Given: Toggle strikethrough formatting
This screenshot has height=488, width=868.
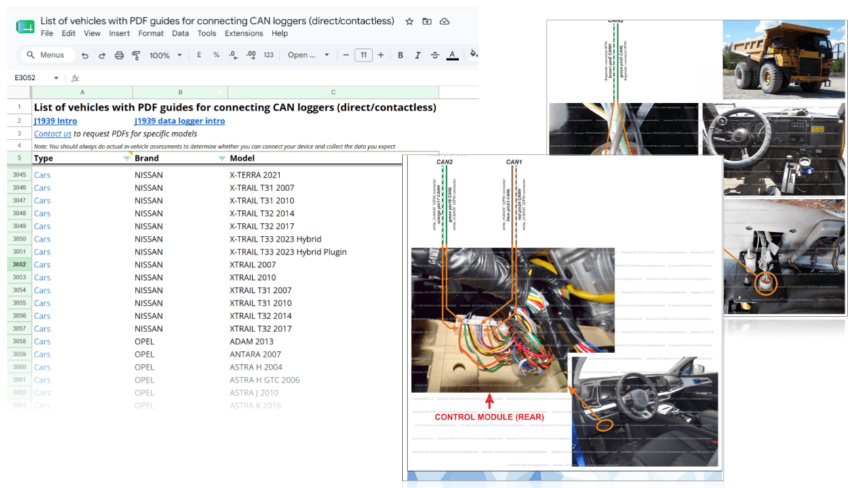Looking at the screenshot, I should (435, 55).
